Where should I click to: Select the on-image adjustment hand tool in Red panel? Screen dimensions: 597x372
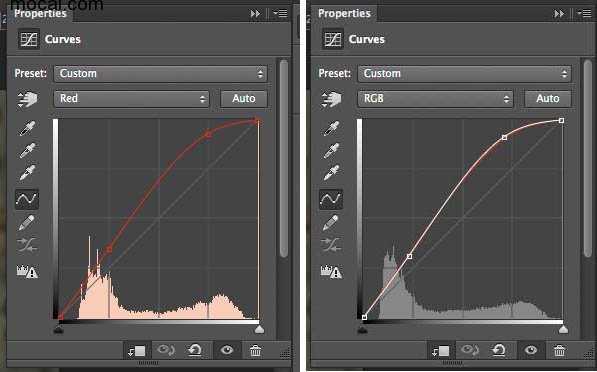click(x=27, y=99)
